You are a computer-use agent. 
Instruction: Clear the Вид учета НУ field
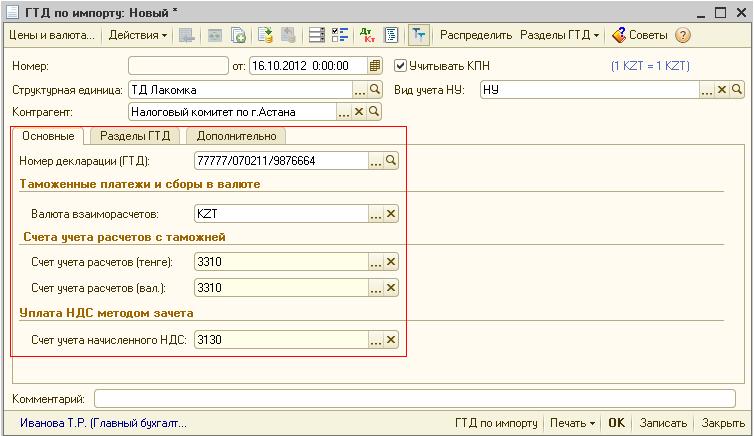coord(721,89)
